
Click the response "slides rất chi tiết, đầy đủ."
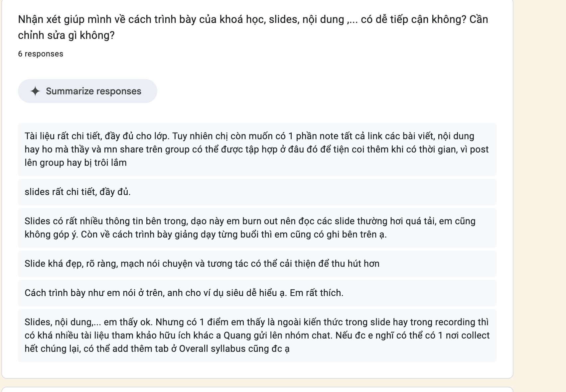click(x=257, y=192)
